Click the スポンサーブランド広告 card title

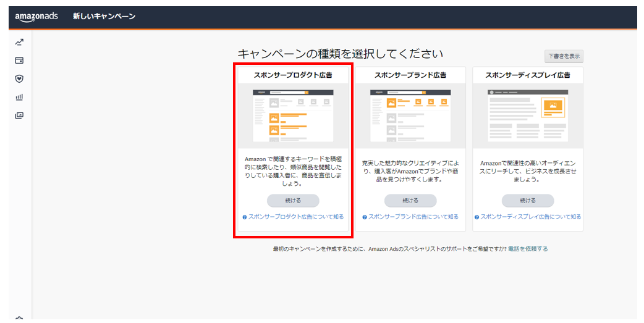pos(410,75)
